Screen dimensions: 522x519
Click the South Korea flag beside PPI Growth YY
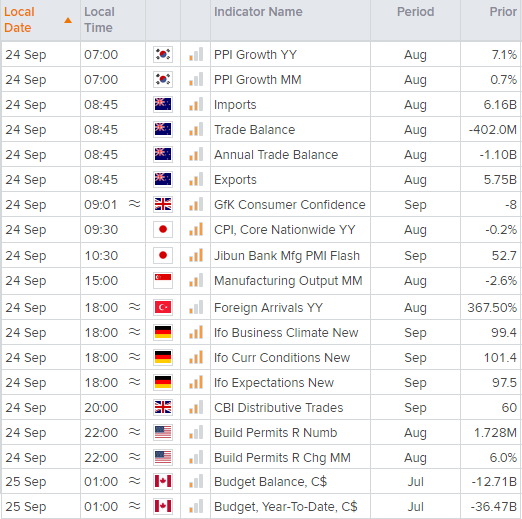pos(163,54)
